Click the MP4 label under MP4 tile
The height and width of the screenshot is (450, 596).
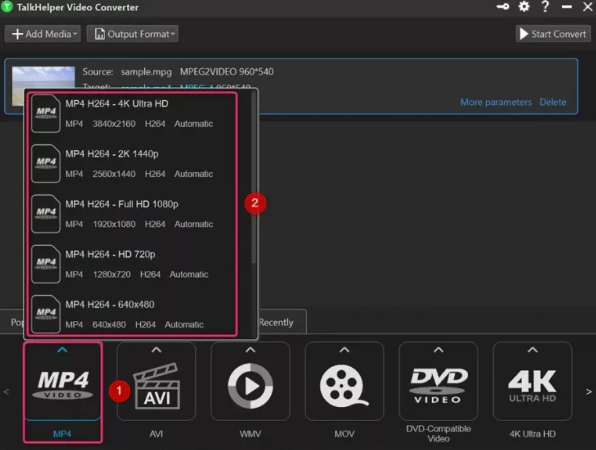coord(62,434)
